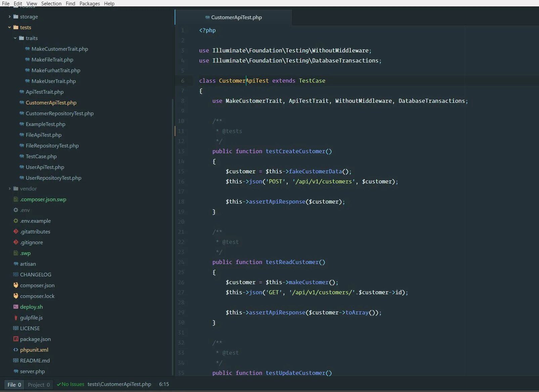The width and height of the screenshot is (539, 392).
Task: Click the No Issues status indicator
Action: pyautogui.click(x=71, y=384)
